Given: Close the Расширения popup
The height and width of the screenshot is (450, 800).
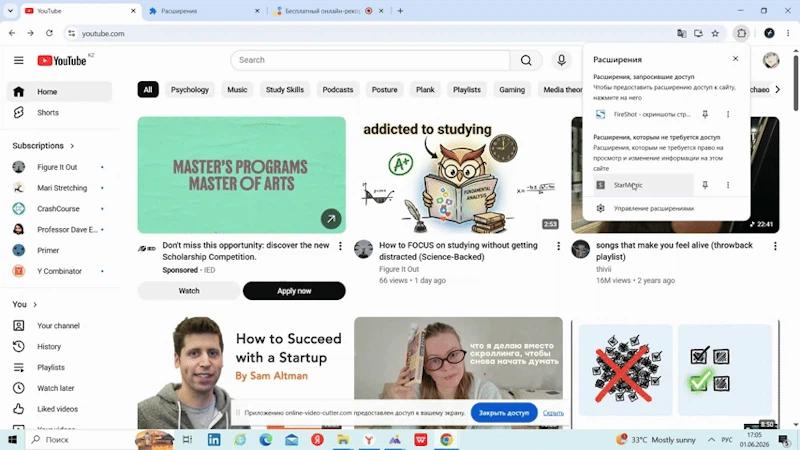Looking at the screenshot, I should [x=735, y=59].
